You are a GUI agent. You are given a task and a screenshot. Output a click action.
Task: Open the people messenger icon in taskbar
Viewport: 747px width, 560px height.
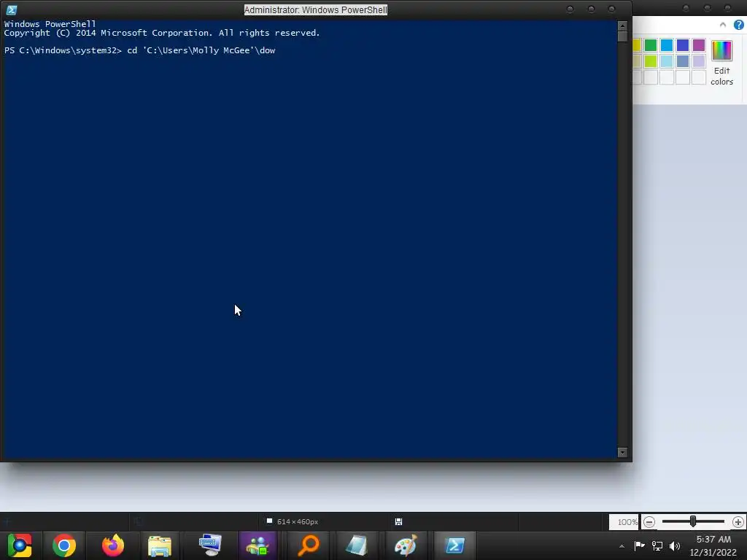258,545
